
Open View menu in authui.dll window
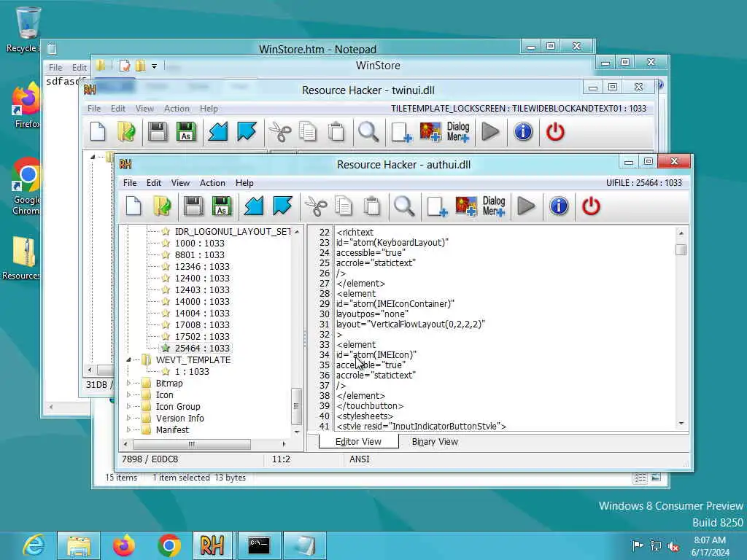(181, 183)
